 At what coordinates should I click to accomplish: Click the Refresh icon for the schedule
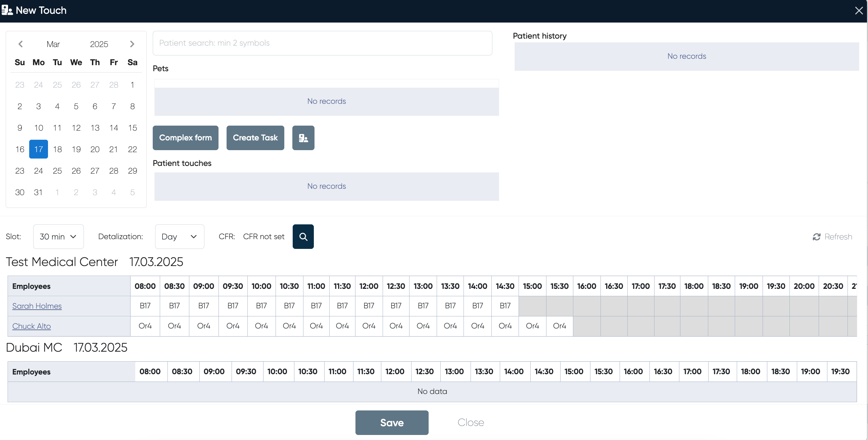click(x=816, y=237)
